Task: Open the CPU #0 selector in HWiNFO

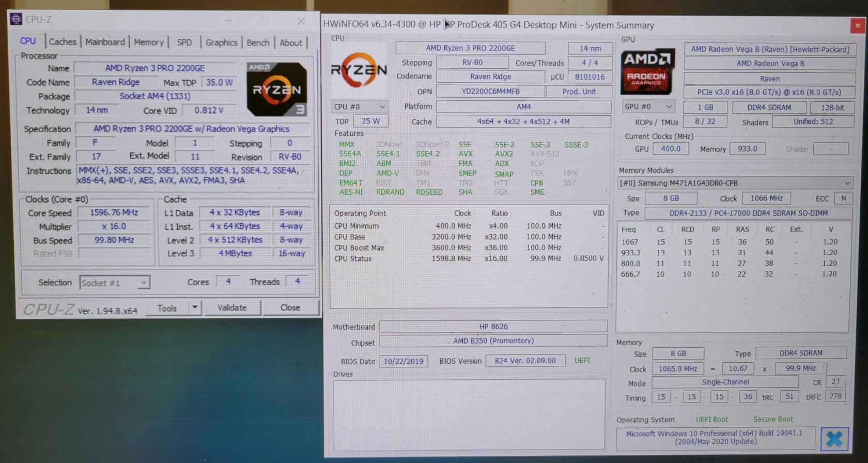Action: point(360,106)
